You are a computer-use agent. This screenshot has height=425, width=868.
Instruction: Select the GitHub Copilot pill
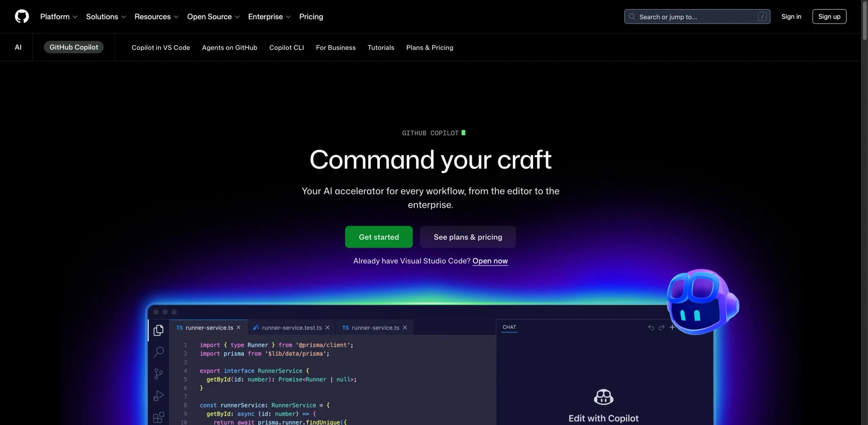pos(74,47)
